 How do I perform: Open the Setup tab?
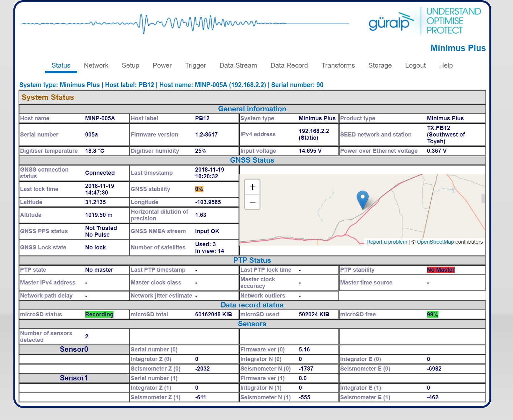(x=130, y=65)
